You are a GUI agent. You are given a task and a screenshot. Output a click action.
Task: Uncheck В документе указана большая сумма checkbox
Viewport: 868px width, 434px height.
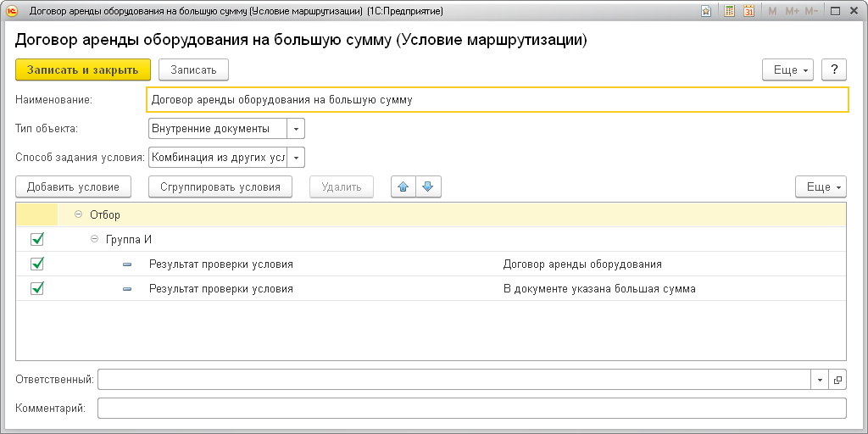pyautogui.click(x=37, y=288)
